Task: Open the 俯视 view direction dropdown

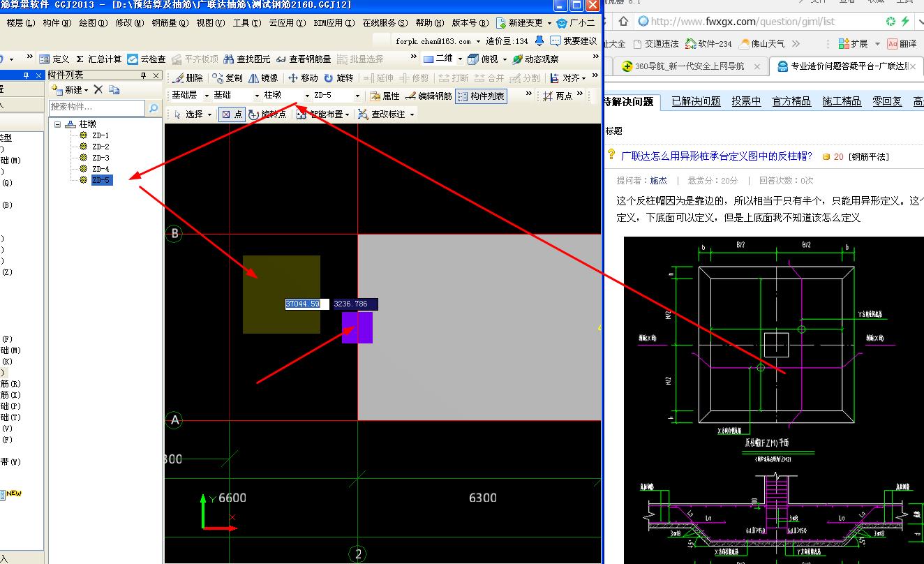Action: tap(504, 59)
